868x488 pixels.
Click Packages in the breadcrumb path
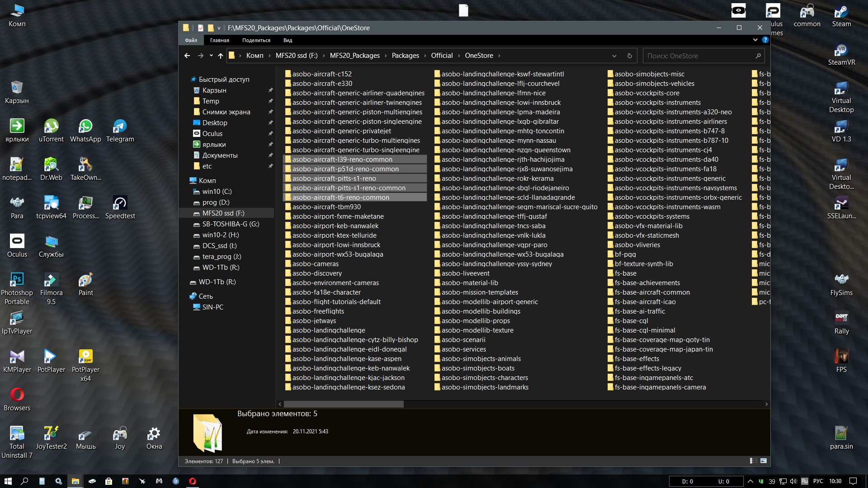tap(405, 56)
